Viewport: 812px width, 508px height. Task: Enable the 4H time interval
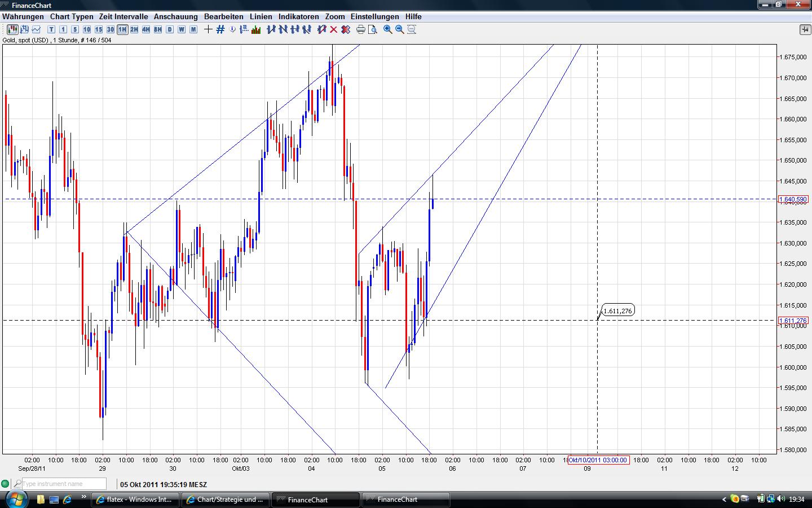coord(146,29)
